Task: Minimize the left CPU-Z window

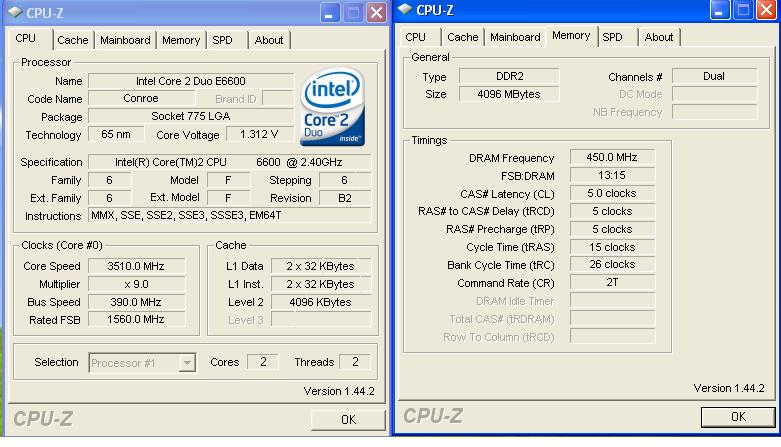Action: click(x=329, y=12)
